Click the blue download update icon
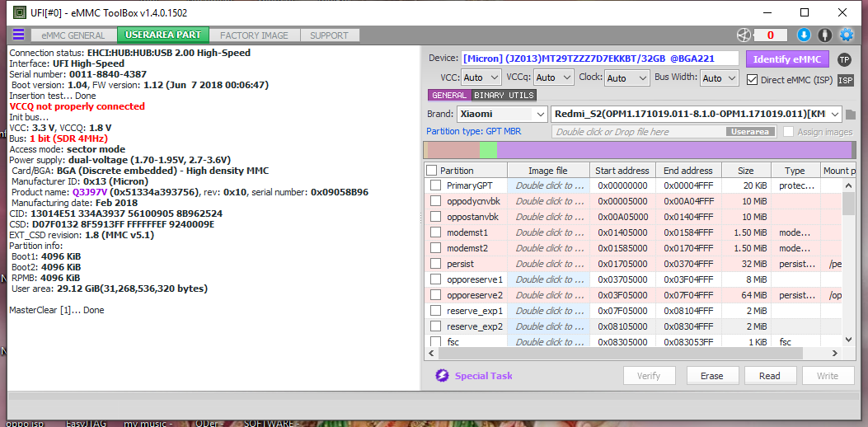Screen dimensions: 868x427 click(804, 35)
